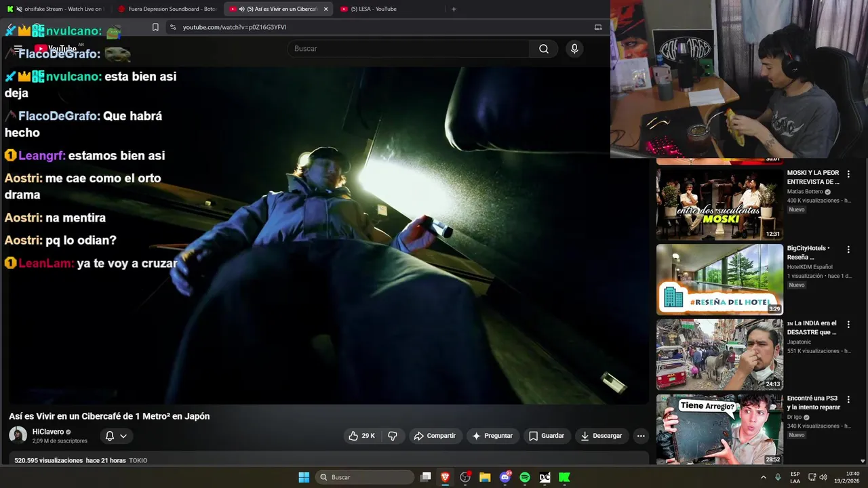Open options menu for BigCityHotels video

coord(848,249)
